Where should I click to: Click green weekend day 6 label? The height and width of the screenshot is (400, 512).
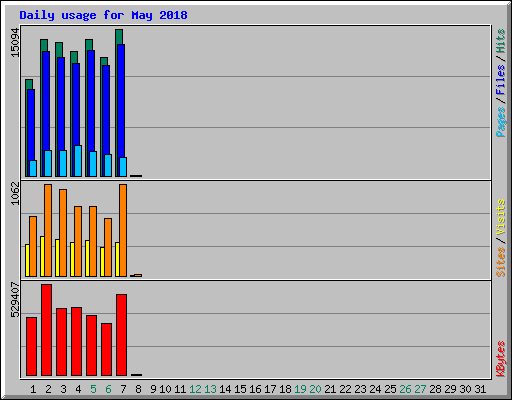[108, 389]
